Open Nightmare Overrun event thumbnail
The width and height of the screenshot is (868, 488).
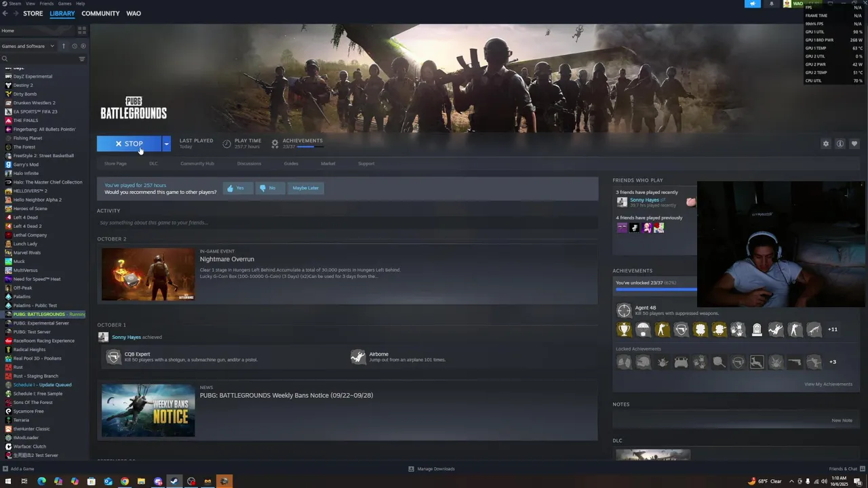coord(148,274)
